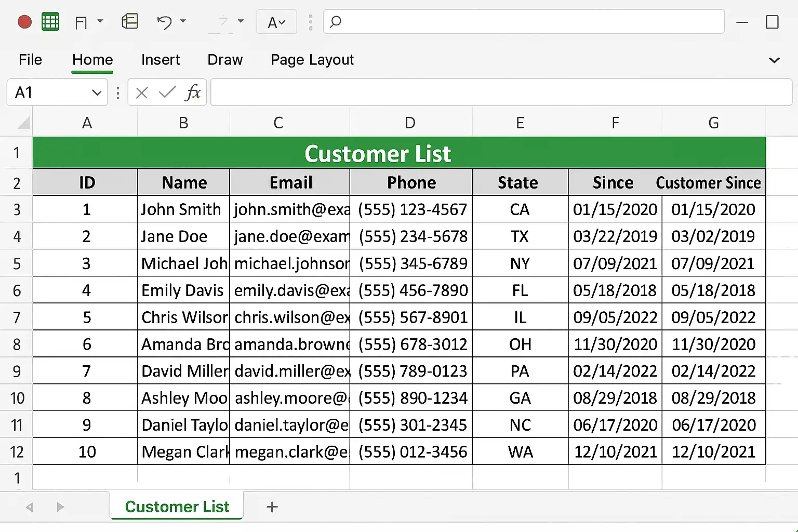Open the font A dropdown button
Image resolution: width=798 pixels, height=532 pixels.
[276, 22]
